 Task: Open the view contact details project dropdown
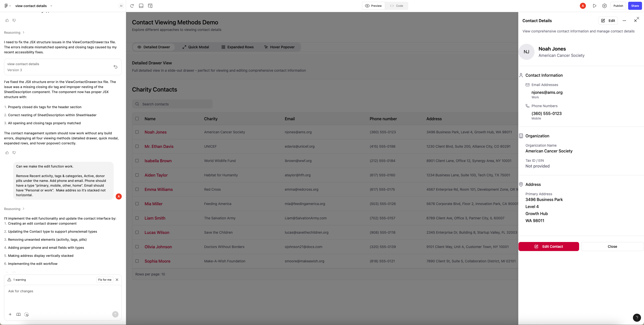pyautogui.click(x=51, y=6)
